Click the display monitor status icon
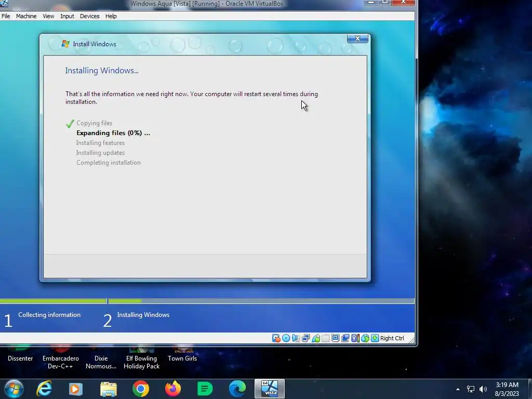The image size is (532, 399). [335, 338]
